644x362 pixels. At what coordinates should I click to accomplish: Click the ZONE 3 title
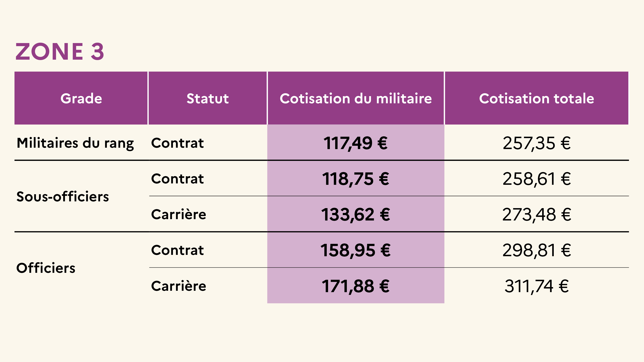pyautogui.click(x=60, y=52)
